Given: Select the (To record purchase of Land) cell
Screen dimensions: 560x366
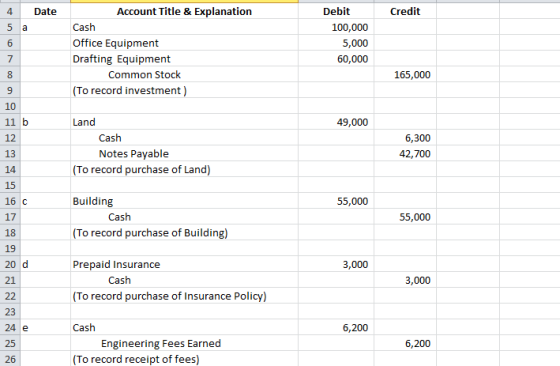Looking at the screenshot, I should point(184,169).
